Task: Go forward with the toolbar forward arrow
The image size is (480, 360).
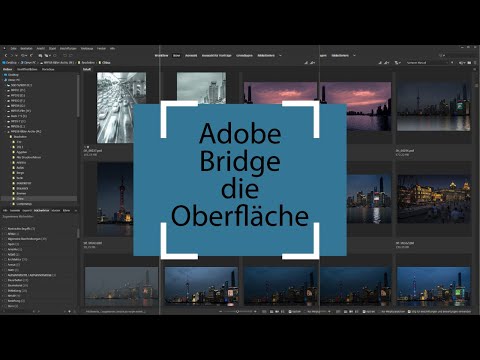Action: [11, 55]
